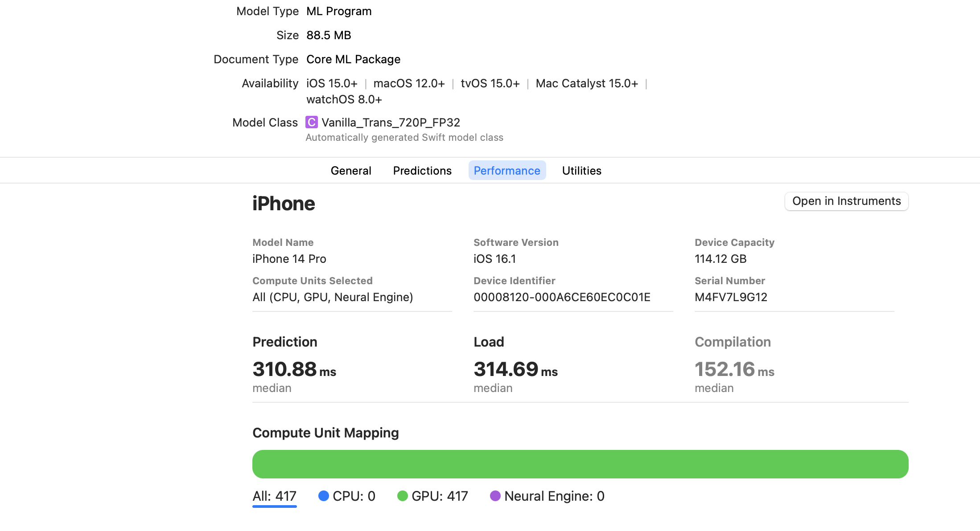Click the blue CPU legend dot

coord(323,496)
